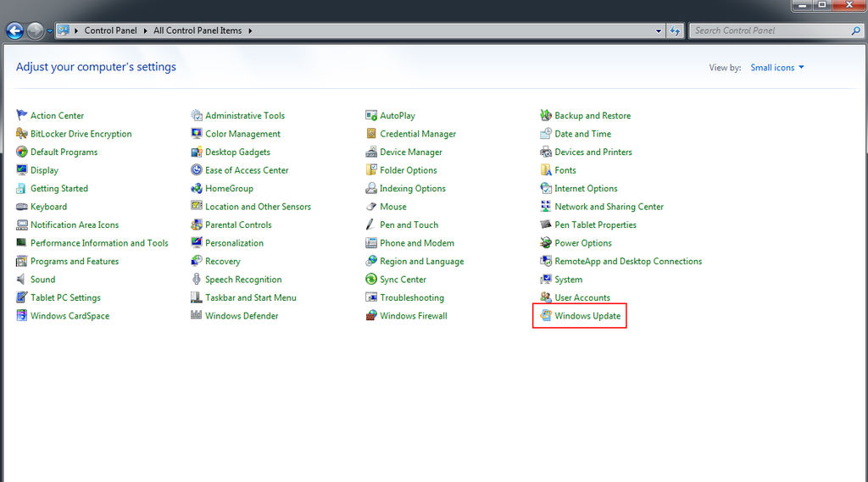
Task: Open Performance Information and Tools link
Action: coord(100,243)
